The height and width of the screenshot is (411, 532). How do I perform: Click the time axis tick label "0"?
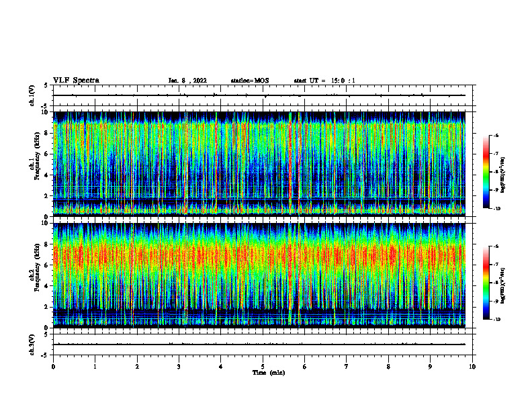53,367
